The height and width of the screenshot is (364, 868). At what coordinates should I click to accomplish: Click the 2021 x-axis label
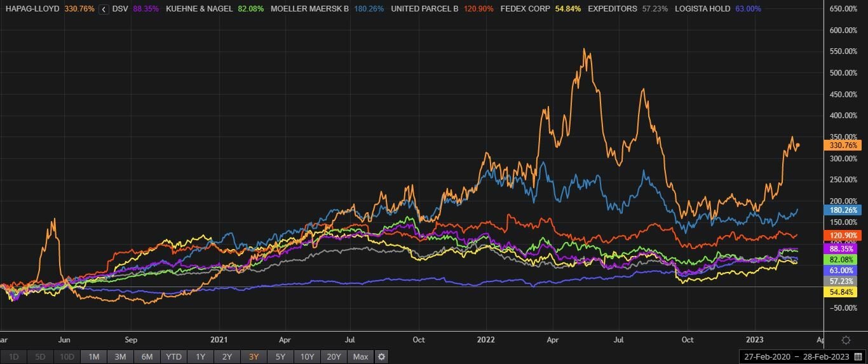(x=219, y=340)
